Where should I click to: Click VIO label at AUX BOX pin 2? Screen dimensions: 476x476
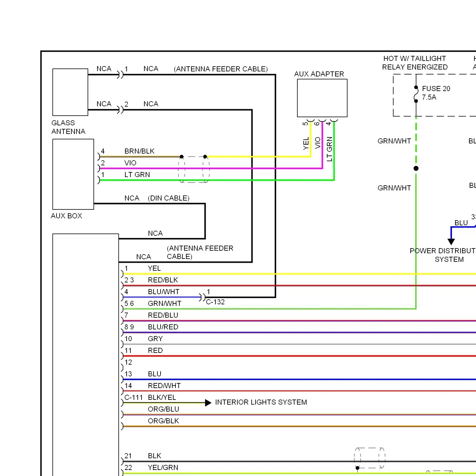click(x=130, y=163)
